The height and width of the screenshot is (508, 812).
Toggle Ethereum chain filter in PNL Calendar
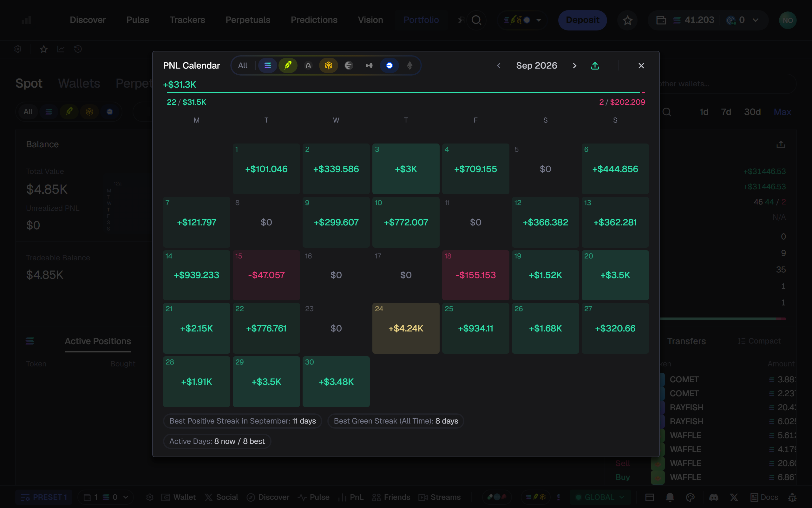click(410, 65)
